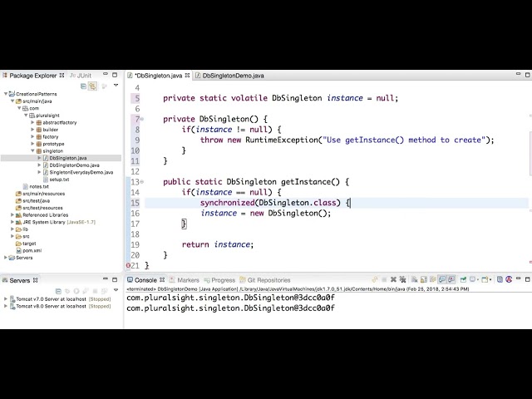
Task: Open DbSingletonDemo.java in the tree
Action: (74, 165)
